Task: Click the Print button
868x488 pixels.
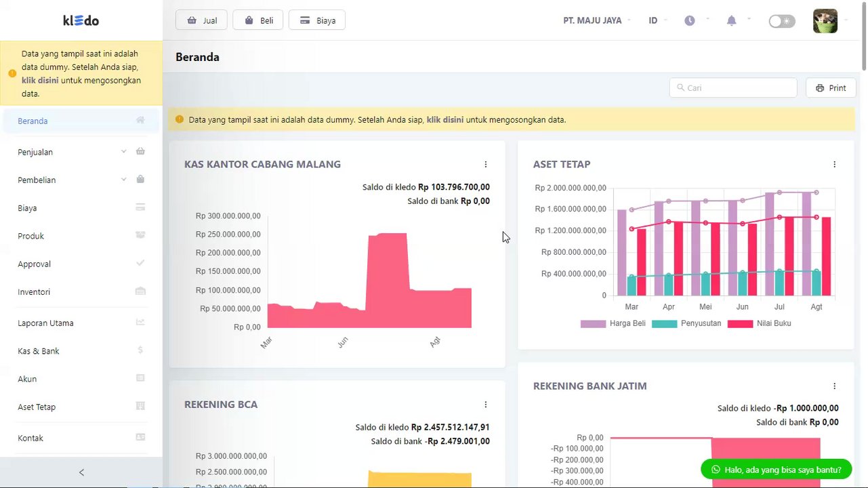Action: click(831, 88)
